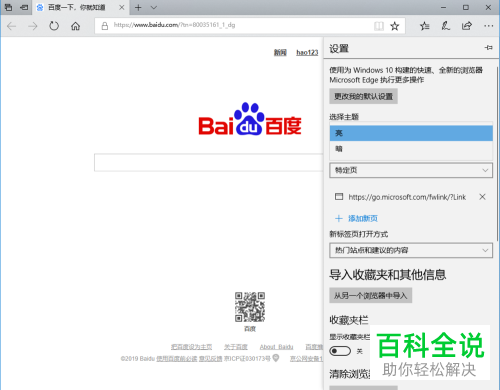The image size is (500, 390).
Task: Select the 亮 light theme option
Action: [411, 133]
